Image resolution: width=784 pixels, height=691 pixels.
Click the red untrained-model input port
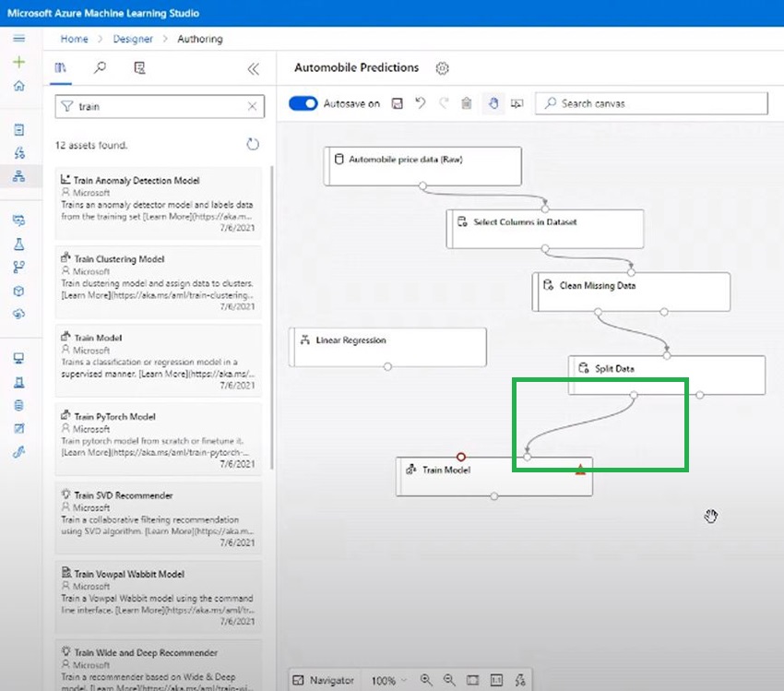(461, 457)
